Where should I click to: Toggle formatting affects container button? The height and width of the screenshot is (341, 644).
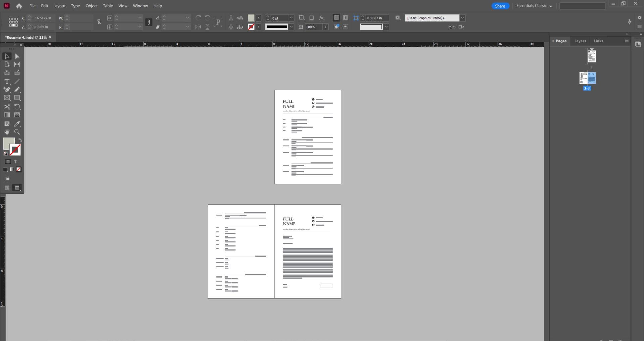click(8, 161)
